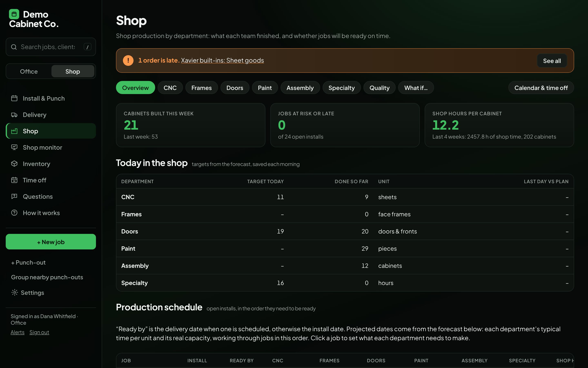This screenshot has width=588, height=368.
Task: Switch to the CNC tab
Action: click(x=170, y=88)
